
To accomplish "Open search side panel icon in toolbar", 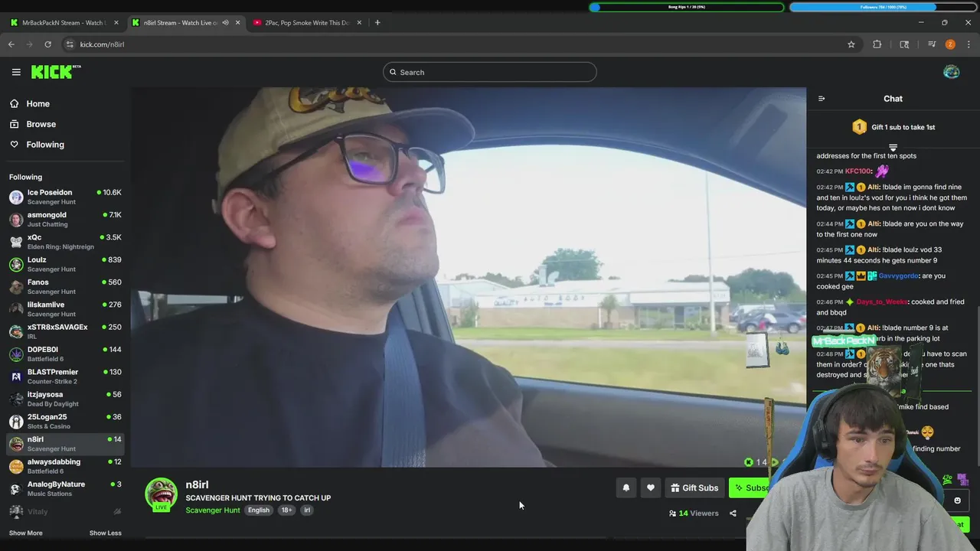I will 904,44.
